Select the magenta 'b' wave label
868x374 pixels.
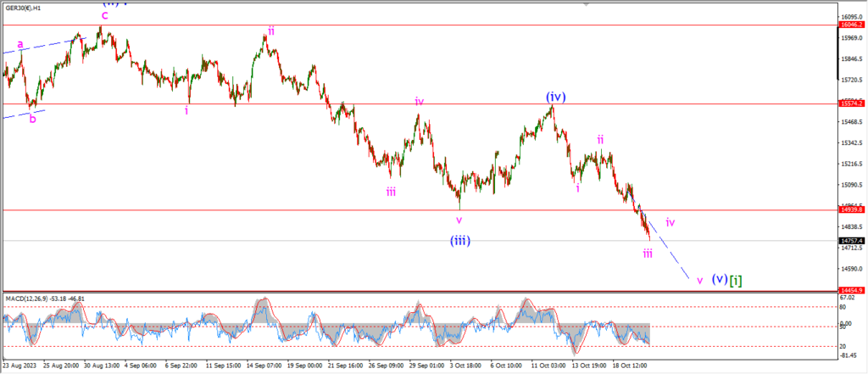(33, 119)
